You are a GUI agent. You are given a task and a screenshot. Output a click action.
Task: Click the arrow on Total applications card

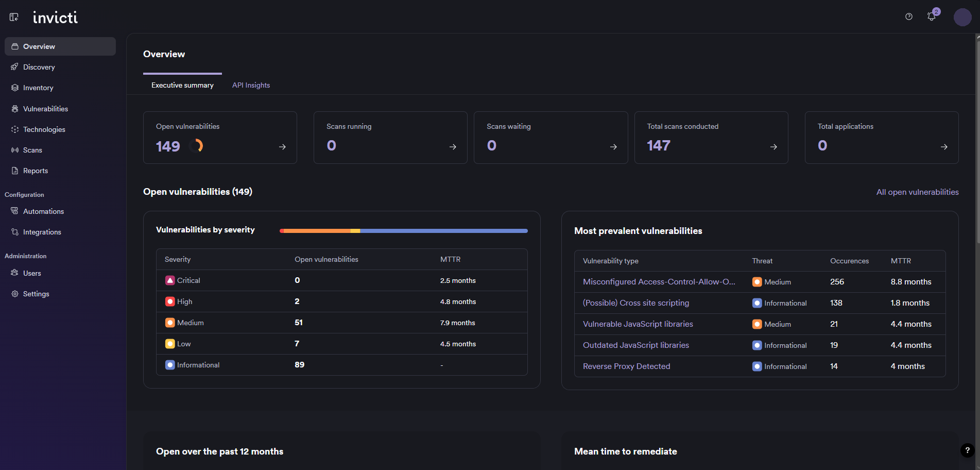click(944, 147)
